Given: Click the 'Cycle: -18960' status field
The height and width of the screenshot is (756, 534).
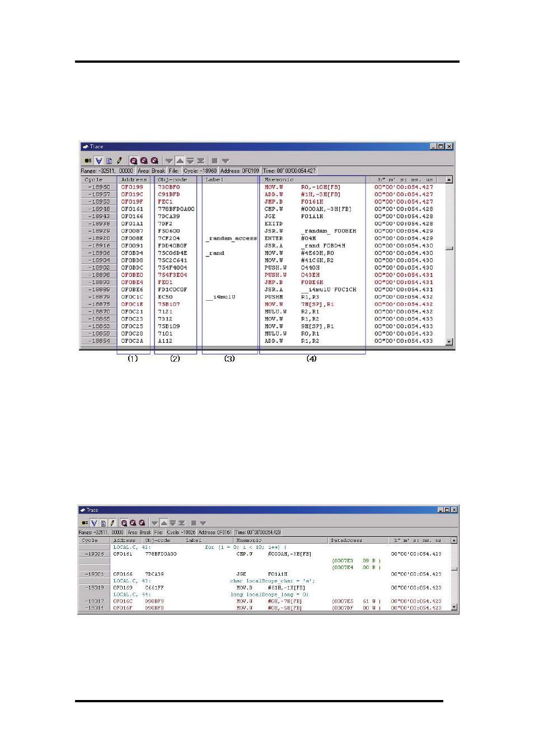Looking at the screenshot, I should tap(200, 171).
